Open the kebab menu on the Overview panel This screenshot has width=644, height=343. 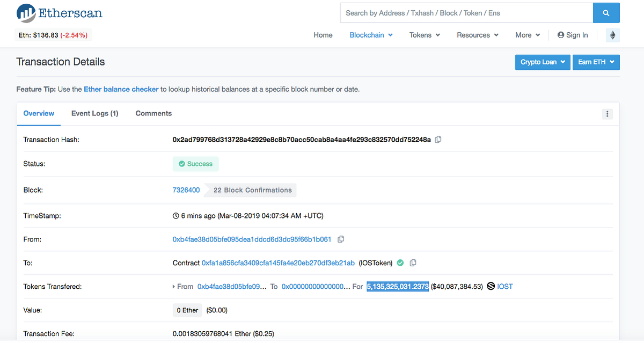tap(607, 114)
